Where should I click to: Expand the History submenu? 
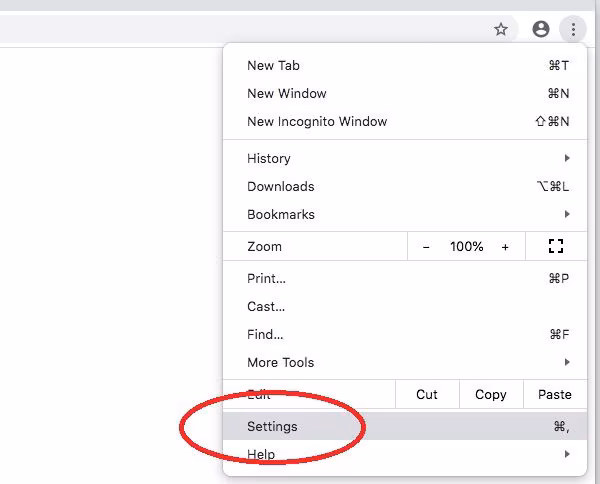268,158
